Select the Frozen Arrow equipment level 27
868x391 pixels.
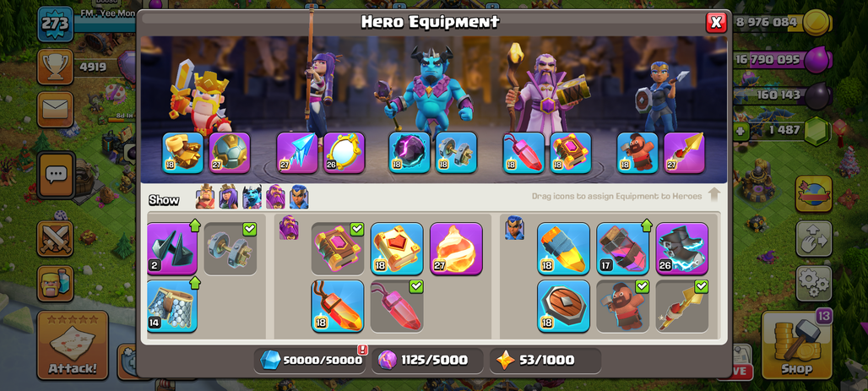297,153
